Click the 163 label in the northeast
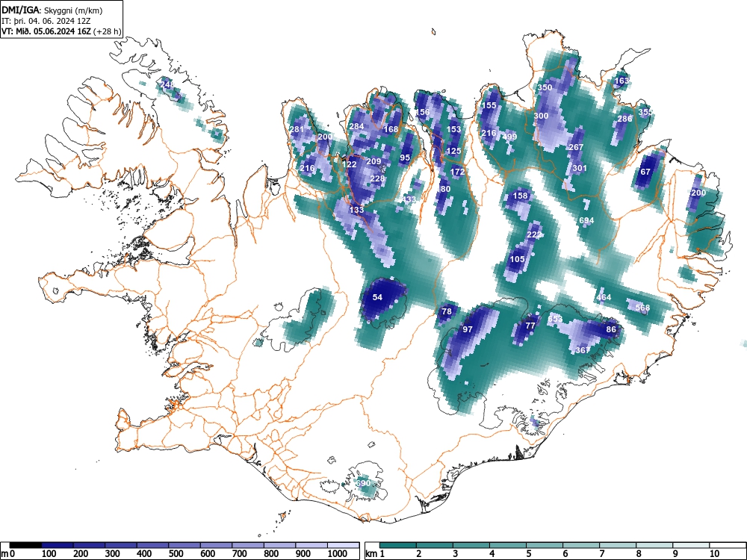 click(622, 81)
